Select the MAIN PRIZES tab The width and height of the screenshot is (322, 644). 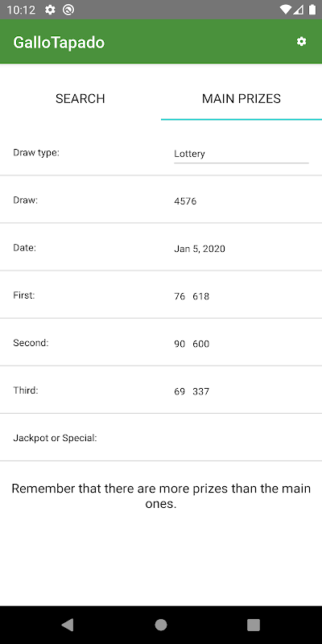pyautogui.click(x=242, y=98)
